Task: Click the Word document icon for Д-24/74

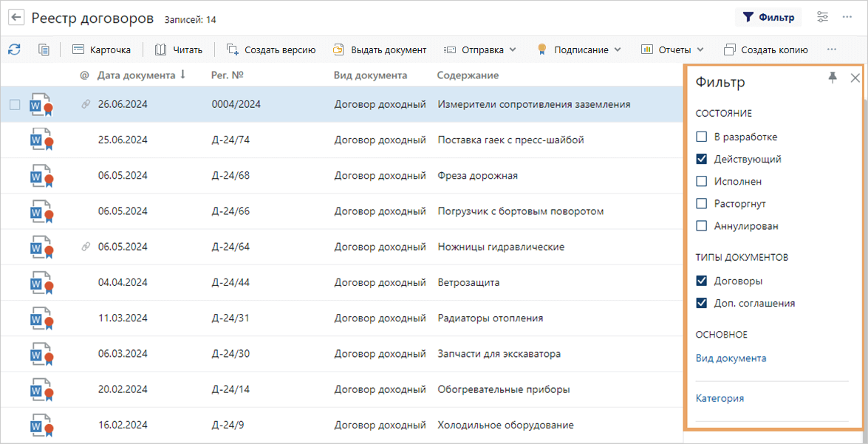Action: pos(41,140)
